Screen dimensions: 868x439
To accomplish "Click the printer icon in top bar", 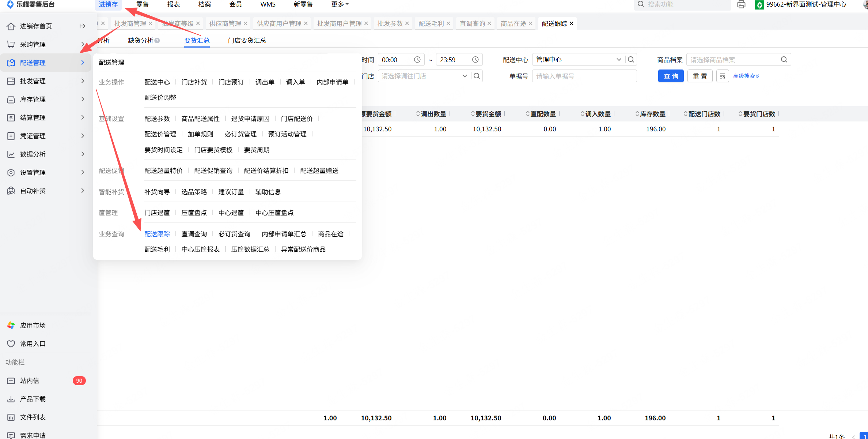I will tap(741, 5).
